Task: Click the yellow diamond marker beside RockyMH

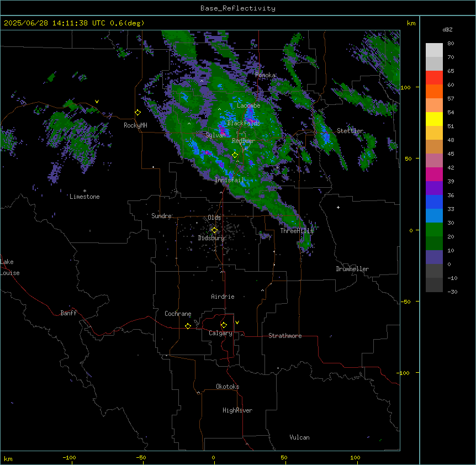Action: coord(138,113)
